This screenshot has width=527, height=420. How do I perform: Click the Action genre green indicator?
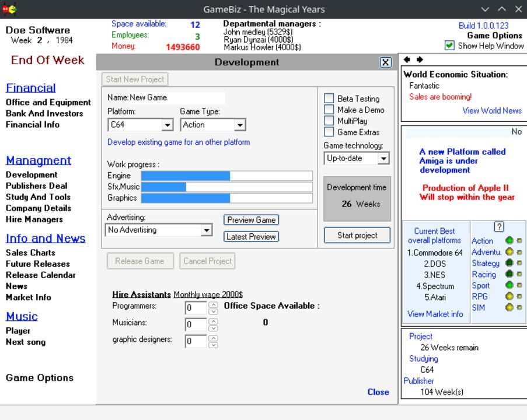point(509,241)
